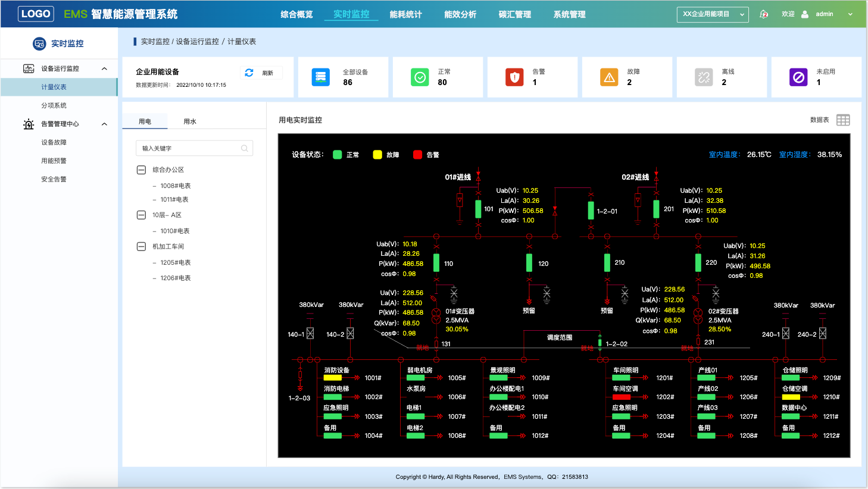Collapse the 设备运行监控 sidebar group
This screenshot has width=868, height=489.
[104, 68]
